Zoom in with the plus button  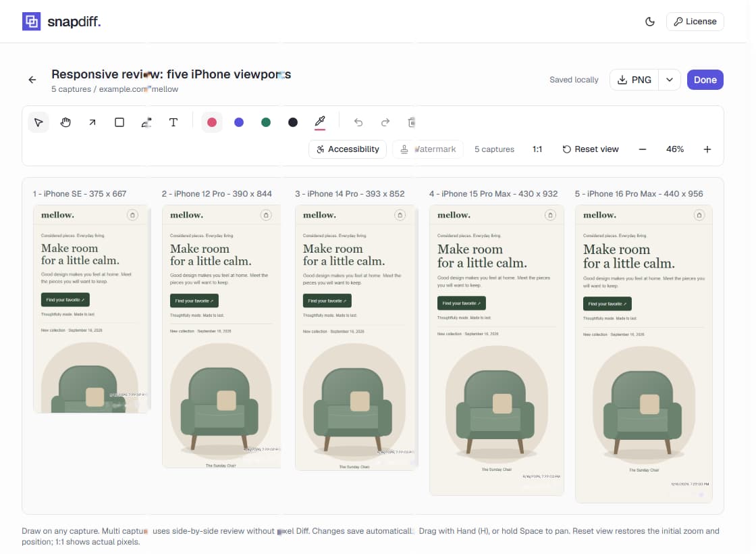click(x=707, y=149)
